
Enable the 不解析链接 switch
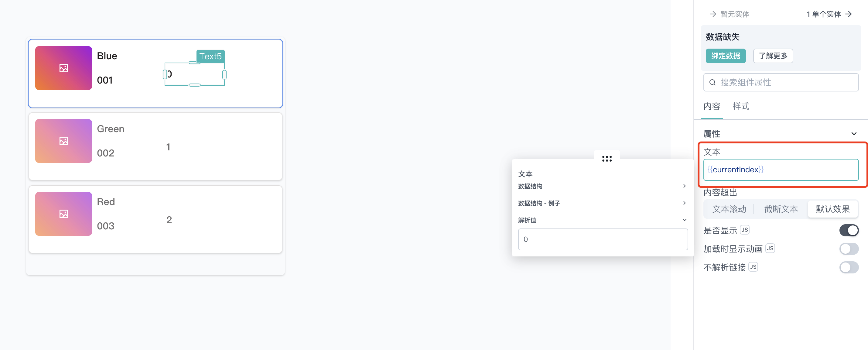coord(849,267)
